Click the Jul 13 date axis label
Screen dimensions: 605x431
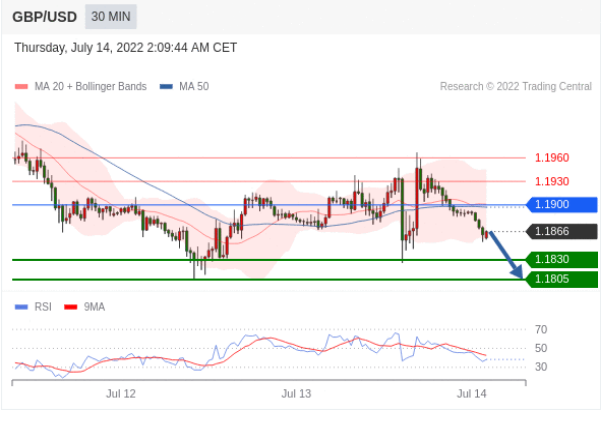pyautogui.click(x=296, y=394)
